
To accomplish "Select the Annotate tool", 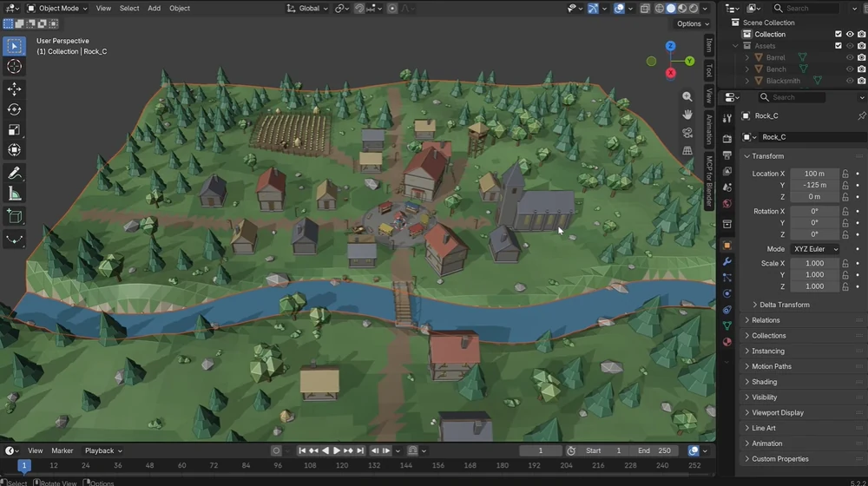I will point(15,174).
